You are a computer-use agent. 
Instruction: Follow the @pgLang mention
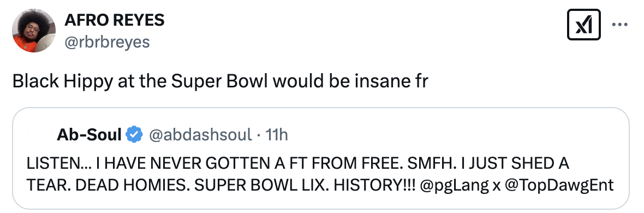point(455,185)
